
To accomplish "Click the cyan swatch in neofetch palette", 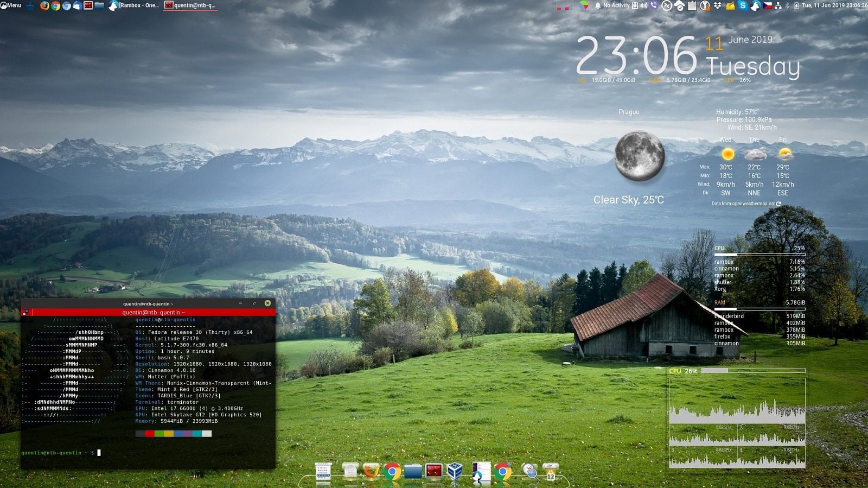I will point(197,434).
